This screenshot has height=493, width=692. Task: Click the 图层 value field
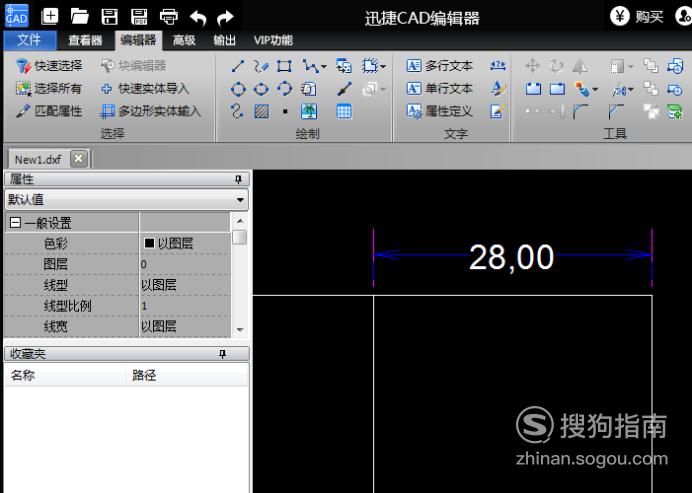click(x=184, y=264)
